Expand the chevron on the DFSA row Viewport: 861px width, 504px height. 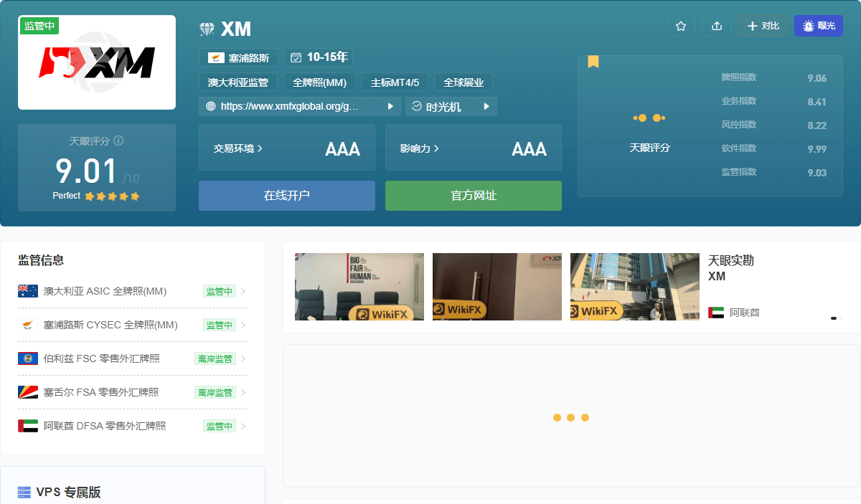point(243,426)
